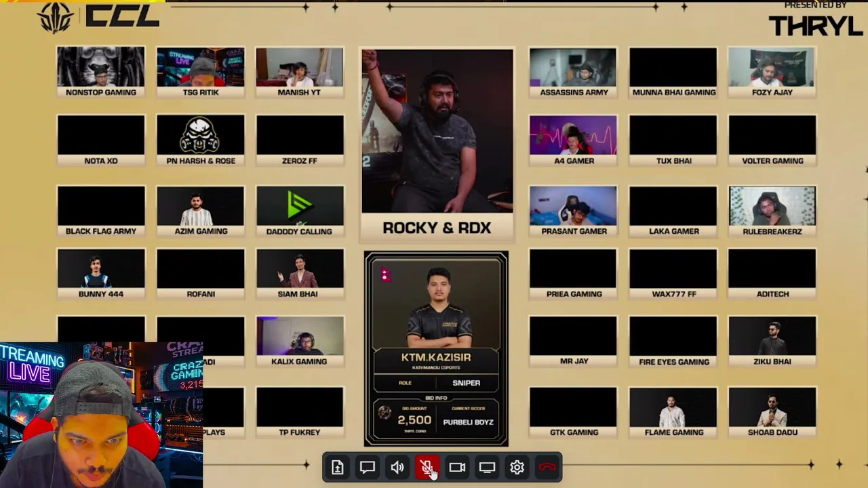Open the MANISH YT video tile
This screenshot has height=488, width=868.
pyautogui.click(x=300, y=72)
